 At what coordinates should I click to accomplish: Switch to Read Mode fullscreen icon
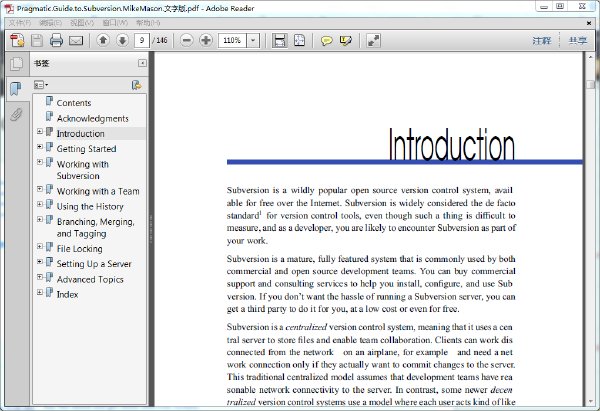pyautogui.click(x=373, y=40)
